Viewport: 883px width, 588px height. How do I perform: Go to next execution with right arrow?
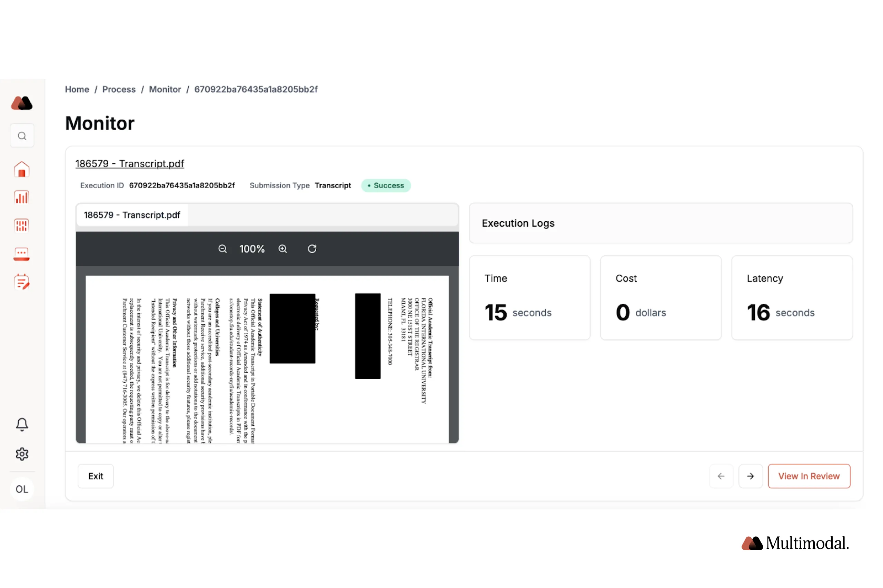750,476
